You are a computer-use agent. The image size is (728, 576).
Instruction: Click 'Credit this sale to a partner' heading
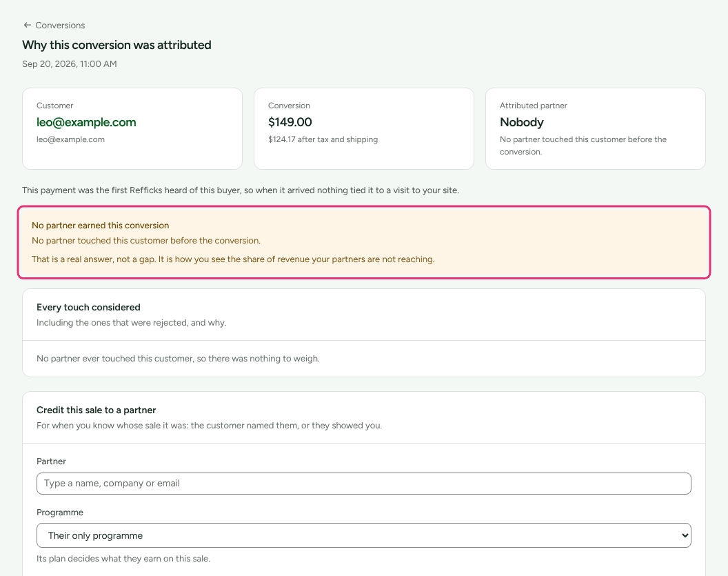tap(96, 410)
